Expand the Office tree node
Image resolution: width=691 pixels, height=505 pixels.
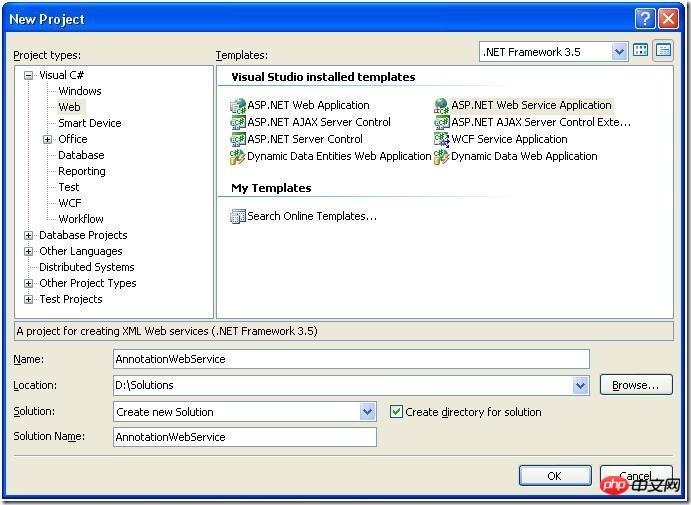click(48, 140)
